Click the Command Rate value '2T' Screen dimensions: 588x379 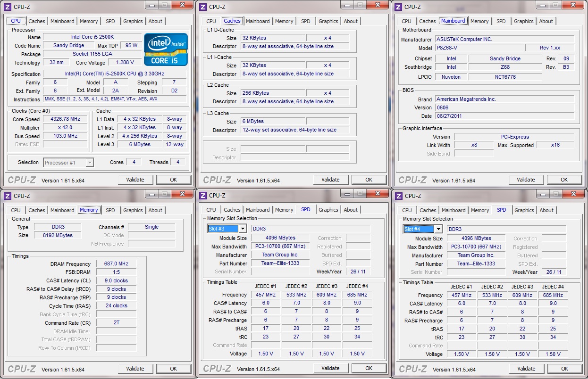point(117,323)
